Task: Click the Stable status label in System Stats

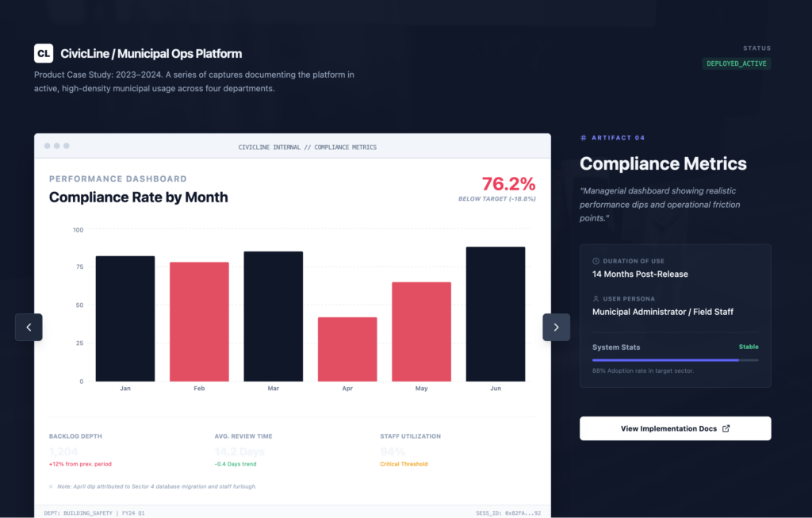Action: (x=749, y=347)
